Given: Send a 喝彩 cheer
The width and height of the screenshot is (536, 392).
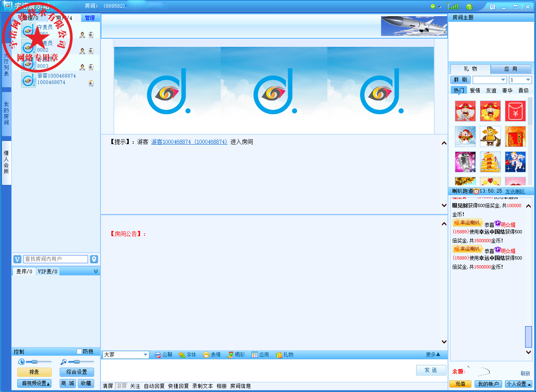Looking at the screenshot, I should click(236, 355).
